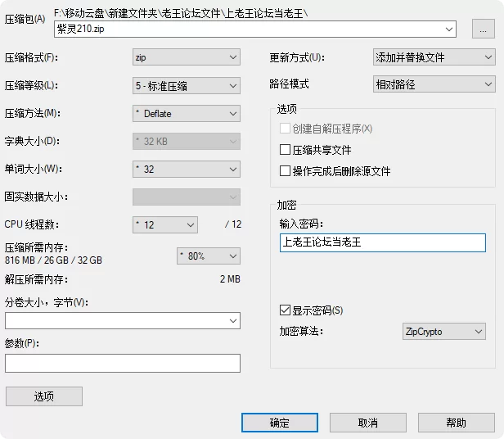Expand the 分卷大小 combo box
This screenshot has width=504, height=439.
click(123, 320)
